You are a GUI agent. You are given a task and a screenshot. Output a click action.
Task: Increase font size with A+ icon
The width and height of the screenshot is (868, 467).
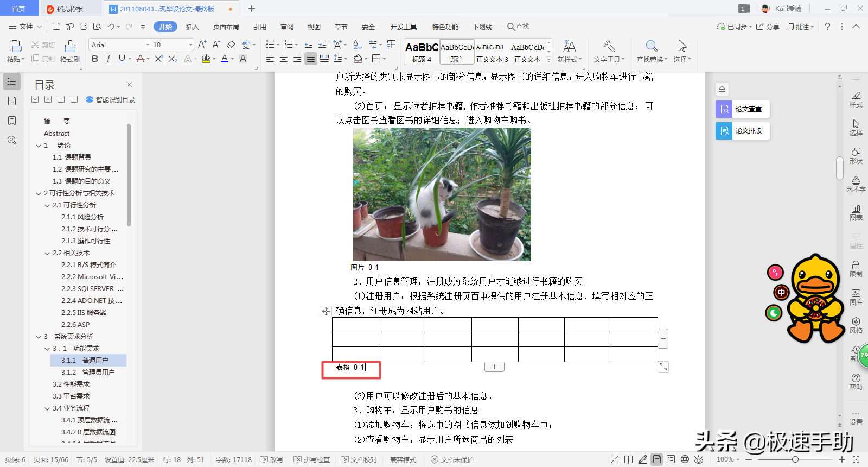202,45
